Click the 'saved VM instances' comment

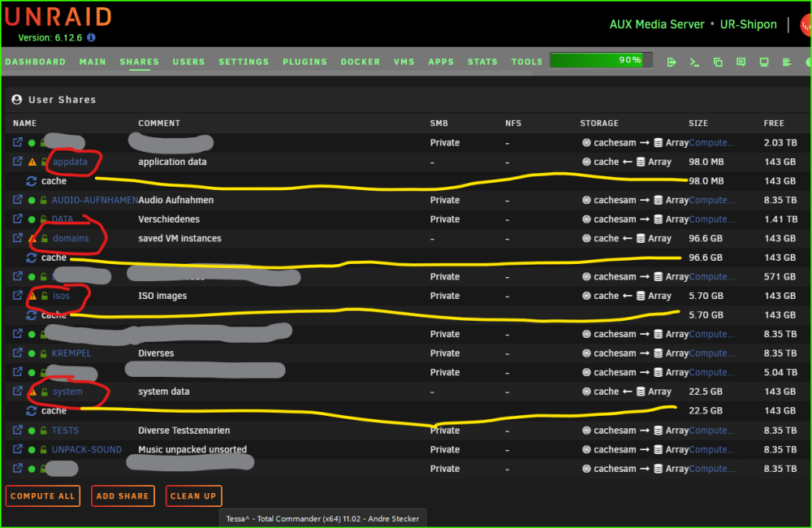[x=179, y=238]
